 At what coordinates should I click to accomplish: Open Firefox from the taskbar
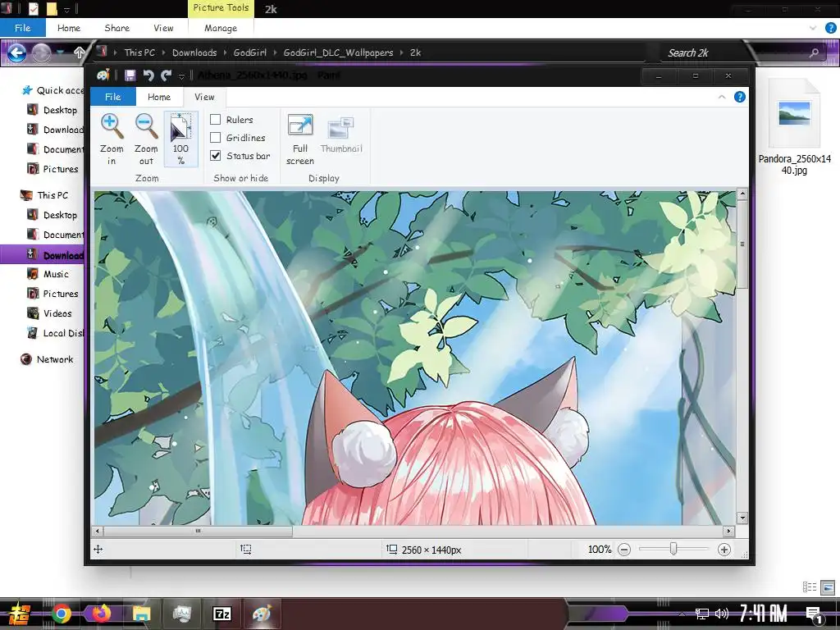click(x=101, y=614)
